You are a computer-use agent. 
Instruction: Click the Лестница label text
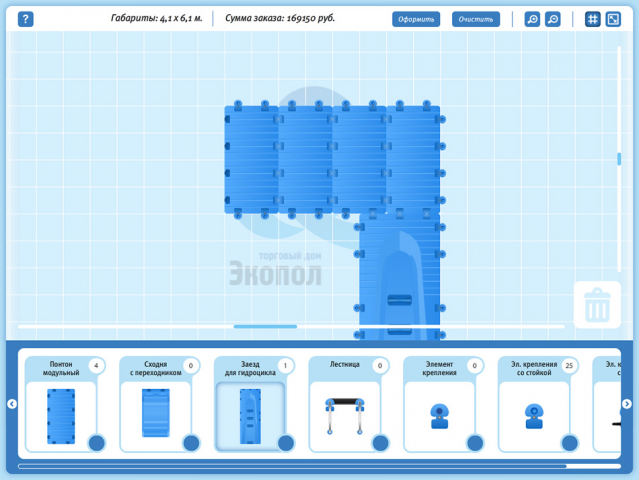pyautogui.click(x=344, y=364)
